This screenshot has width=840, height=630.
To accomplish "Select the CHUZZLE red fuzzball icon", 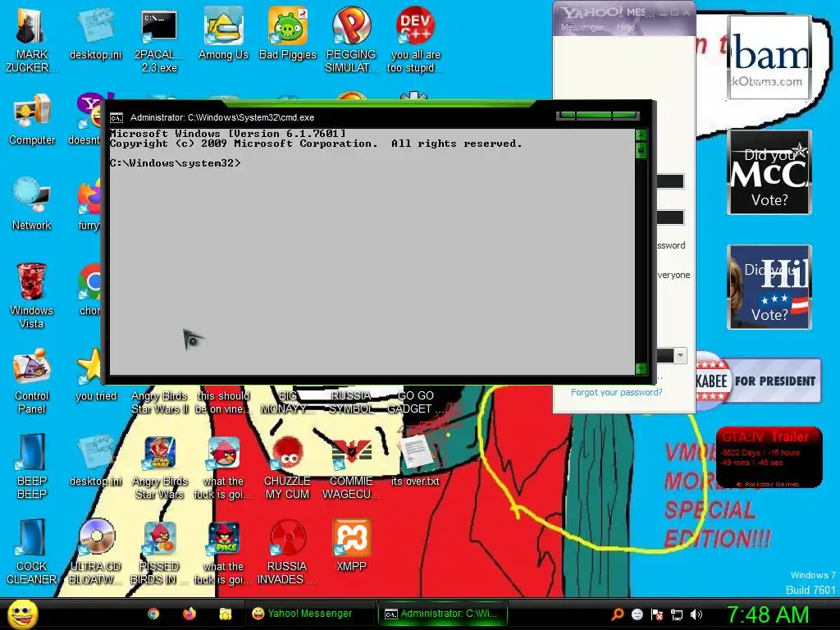I will [x=287, y=468].
